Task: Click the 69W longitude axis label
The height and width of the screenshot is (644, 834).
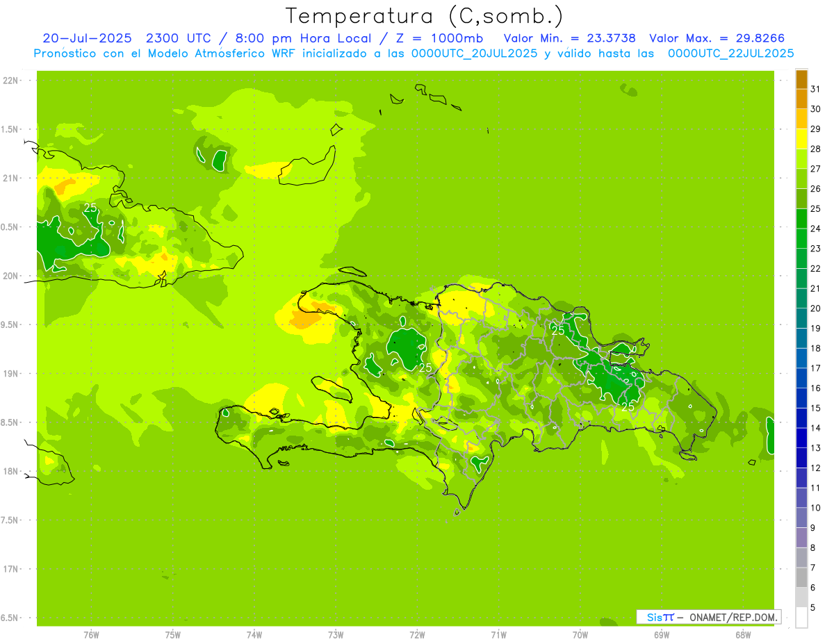Action: click(662, 634)
